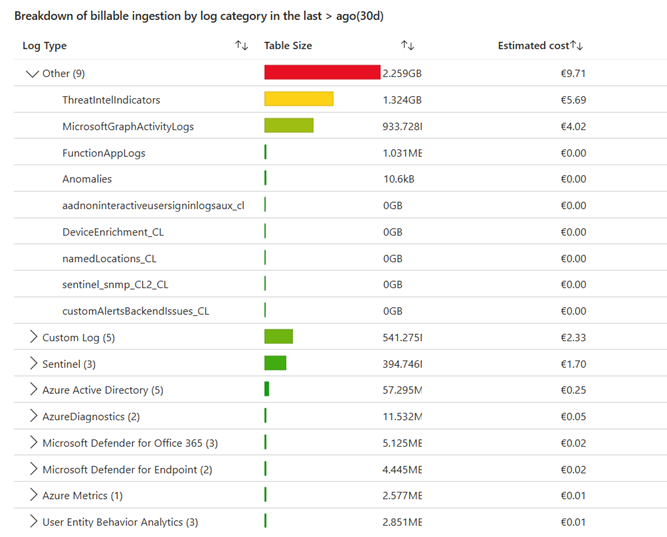Click the 1.324GB size value
The width and height of the screenshot is (667, 537).
402,100
